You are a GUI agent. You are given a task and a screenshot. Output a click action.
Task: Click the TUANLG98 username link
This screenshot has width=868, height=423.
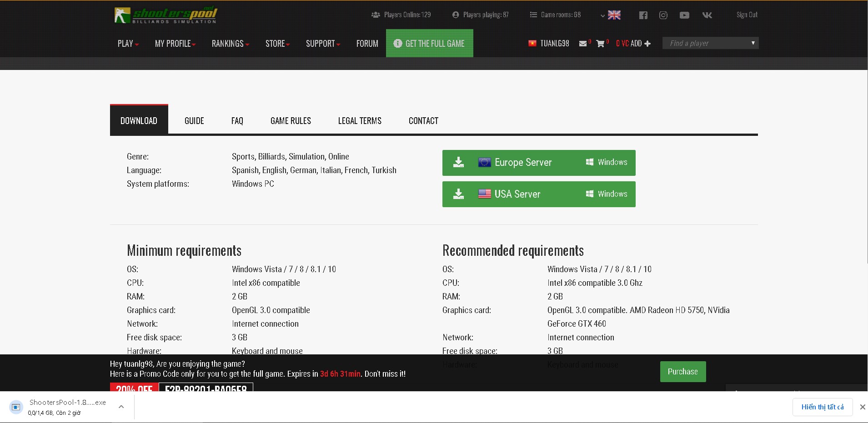555,44
